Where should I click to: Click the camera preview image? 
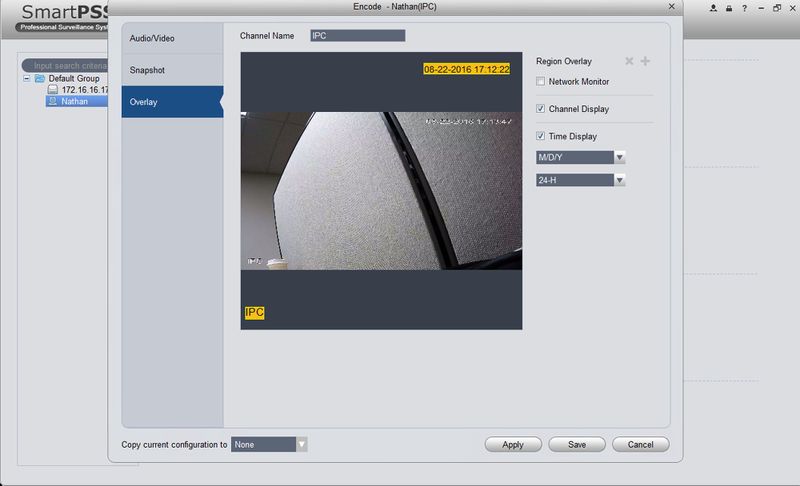click(x=381, y=191)
